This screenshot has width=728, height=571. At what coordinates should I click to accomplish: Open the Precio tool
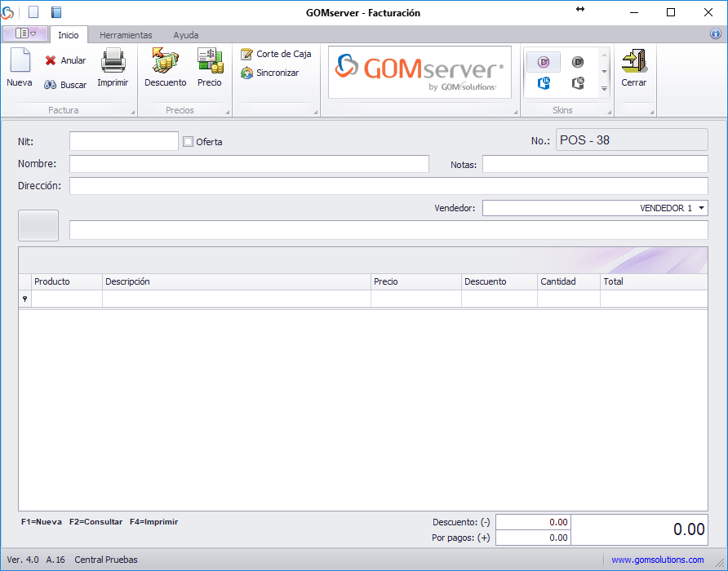[x=209, y=67]
